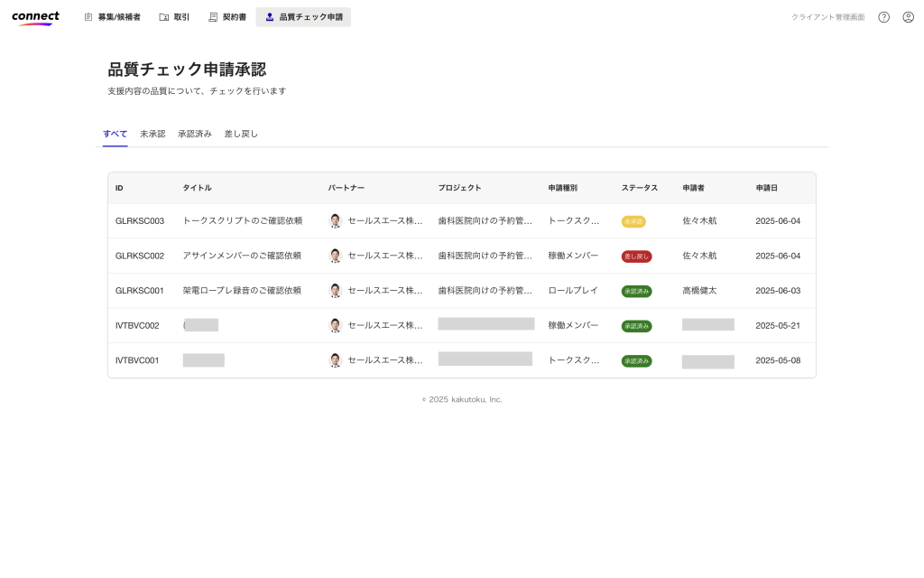Click partner avatar in IVTBVC002 row
924x578 pixels.
(336, 325)
